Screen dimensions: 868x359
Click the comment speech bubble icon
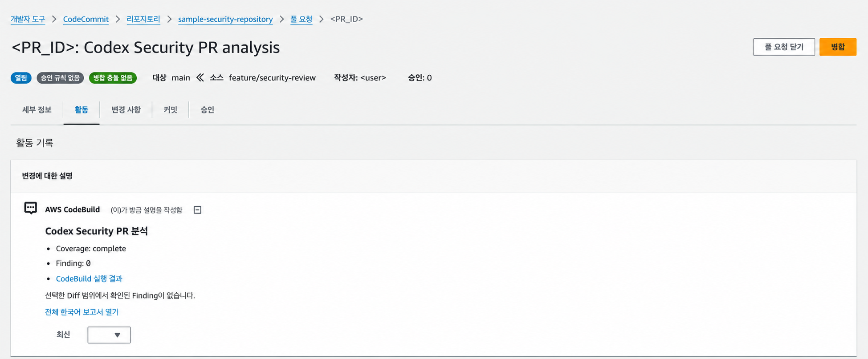30,208
